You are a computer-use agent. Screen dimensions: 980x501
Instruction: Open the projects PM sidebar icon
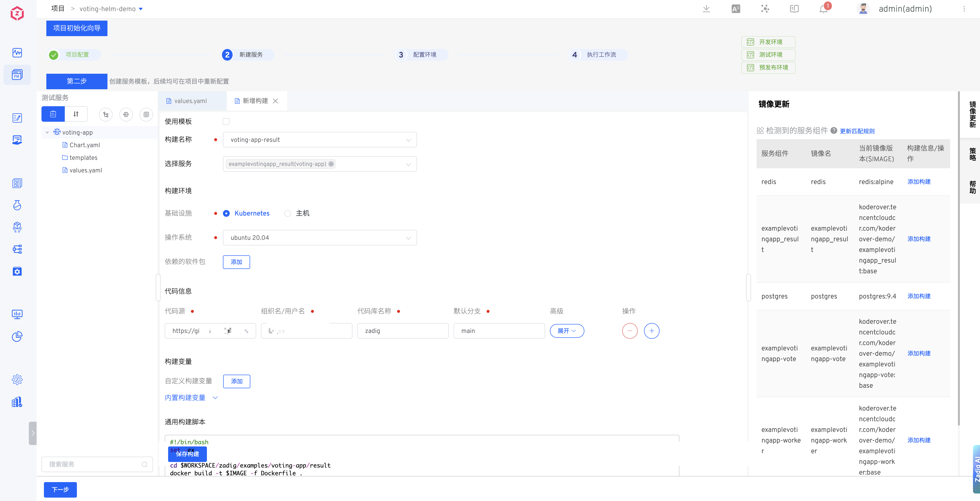[17, 74]
